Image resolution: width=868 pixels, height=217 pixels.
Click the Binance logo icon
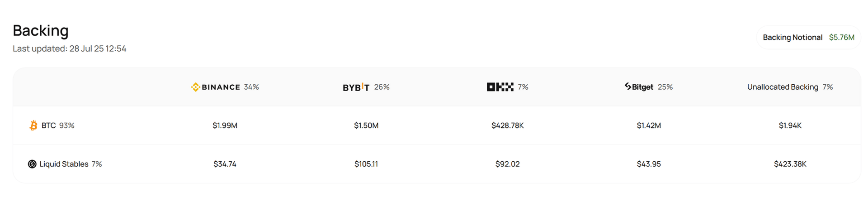click(x=195, y=87)
